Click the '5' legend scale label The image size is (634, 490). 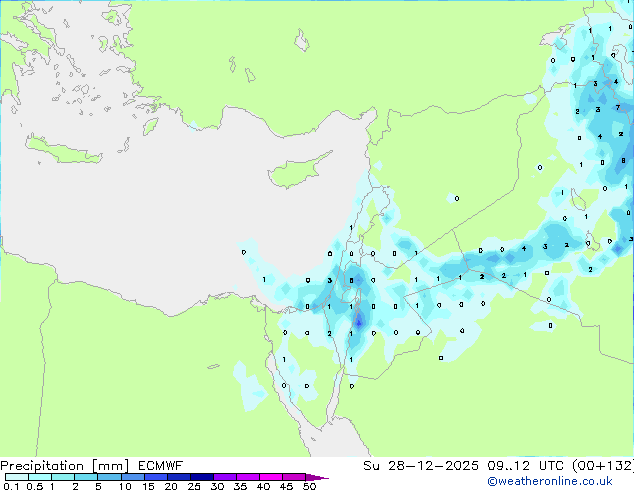(98, 486)
